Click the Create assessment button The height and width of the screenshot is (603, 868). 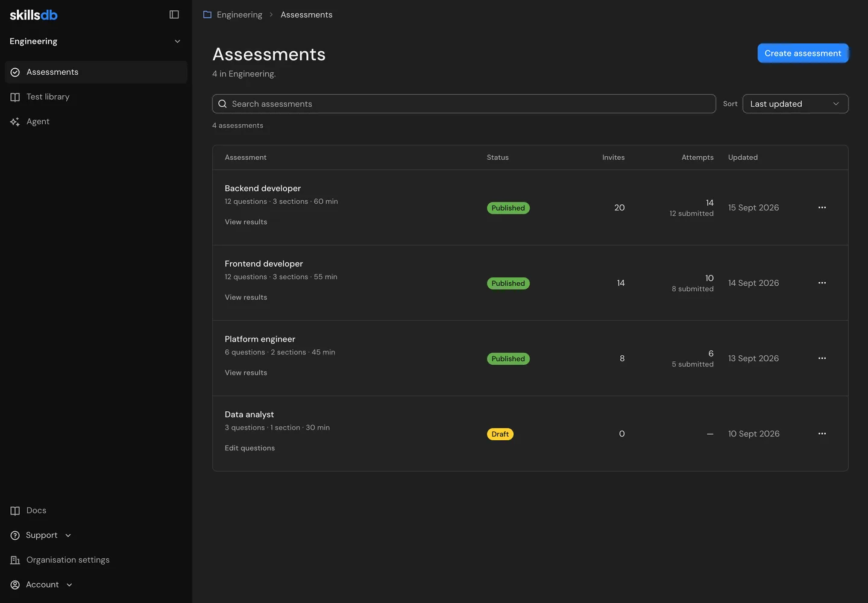pyautogui.click(x=803, y=53)
